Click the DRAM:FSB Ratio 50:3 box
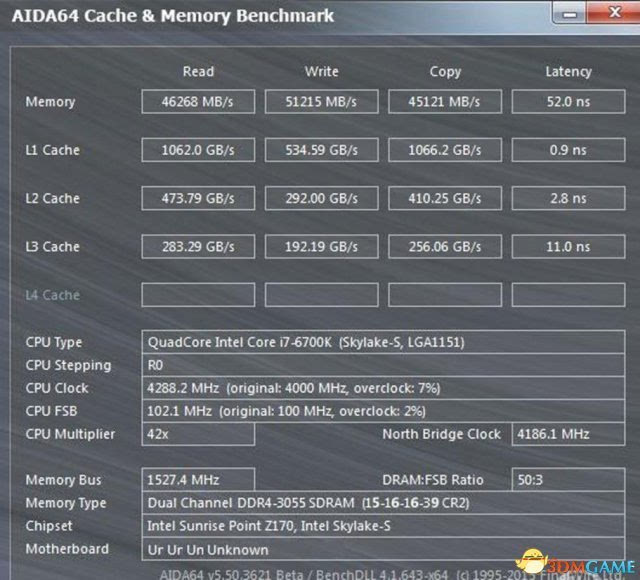Screen dimensions: 640x580 567,480
